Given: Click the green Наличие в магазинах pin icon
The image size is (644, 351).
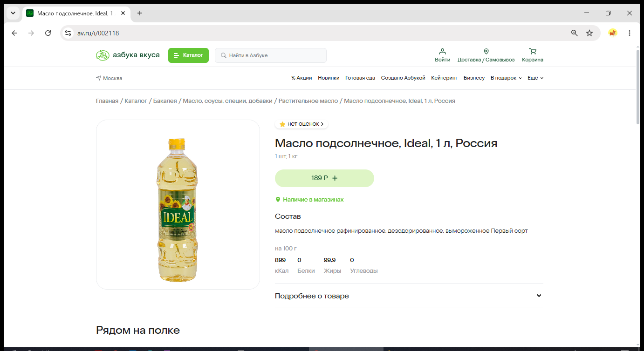Looking at the screenshot, I should coord(278,200).
